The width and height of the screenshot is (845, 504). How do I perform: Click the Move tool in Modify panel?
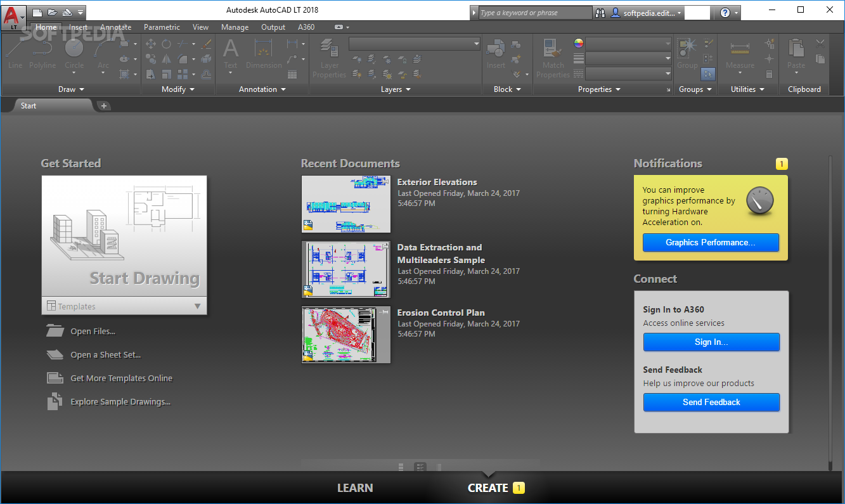click(151, 44)
